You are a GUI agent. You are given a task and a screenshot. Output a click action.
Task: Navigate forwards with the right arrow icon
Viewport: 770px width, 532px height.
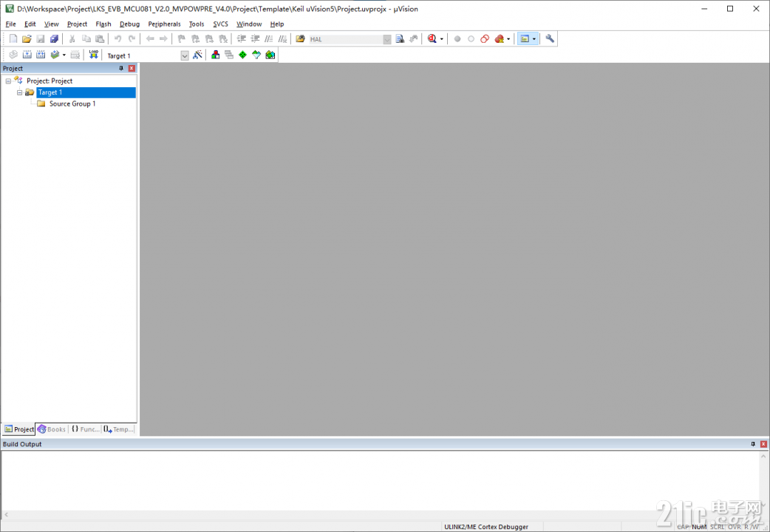pyautogui.click(x=163, y=39)
